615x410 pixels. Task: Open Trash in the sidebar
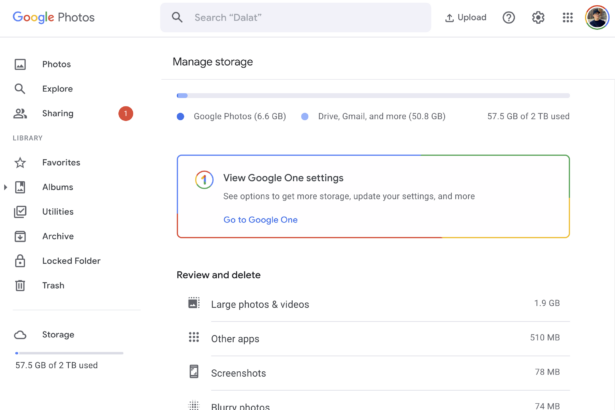point(53,285)
